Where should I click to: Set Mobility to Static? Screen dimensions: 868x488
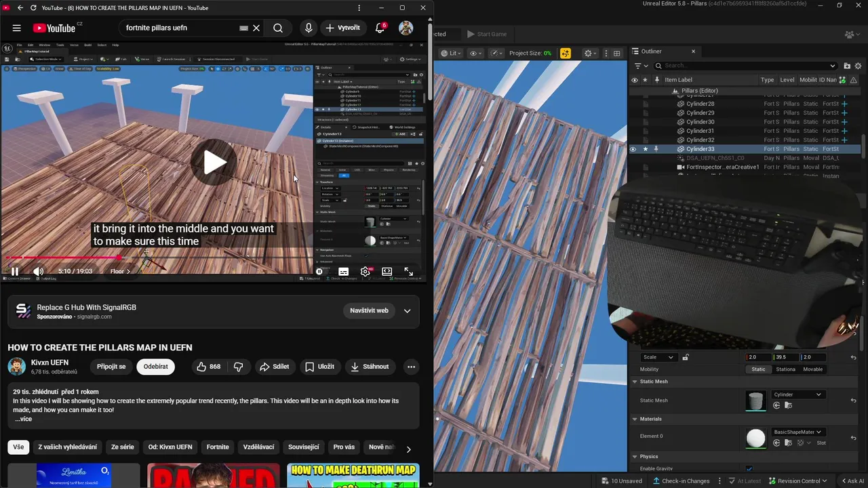[758, 369]
